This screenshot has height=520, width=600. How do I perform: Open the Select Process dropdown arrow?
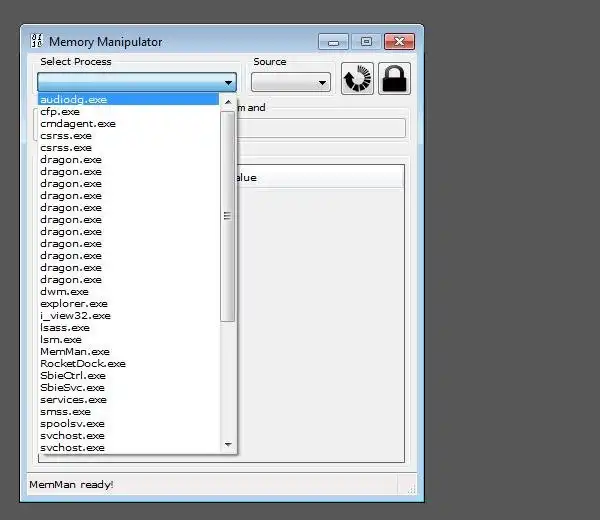pyautogui.click(x=228, y=82)
